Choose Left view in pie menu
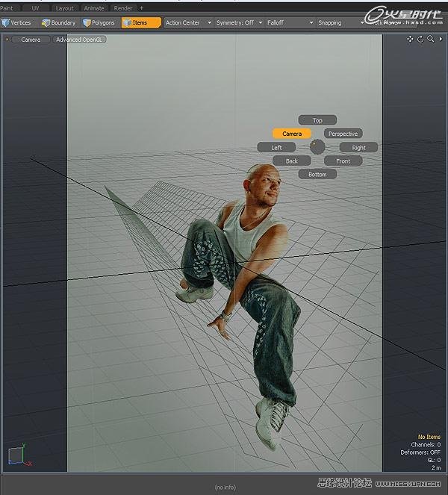The height and width of the screenshot is (495, 448). point(276,147)
